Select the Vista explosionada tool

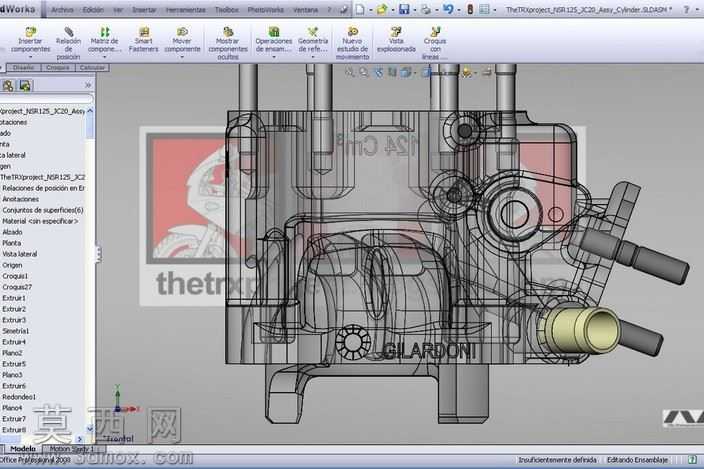click(x=396, y=40)
